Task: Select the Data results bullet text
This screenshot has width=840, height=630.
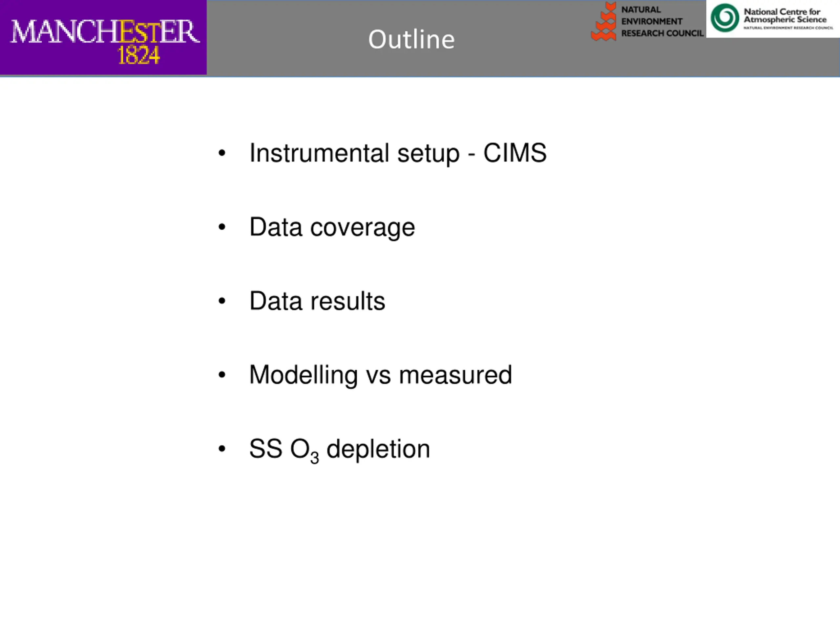Action: point(317,301)
